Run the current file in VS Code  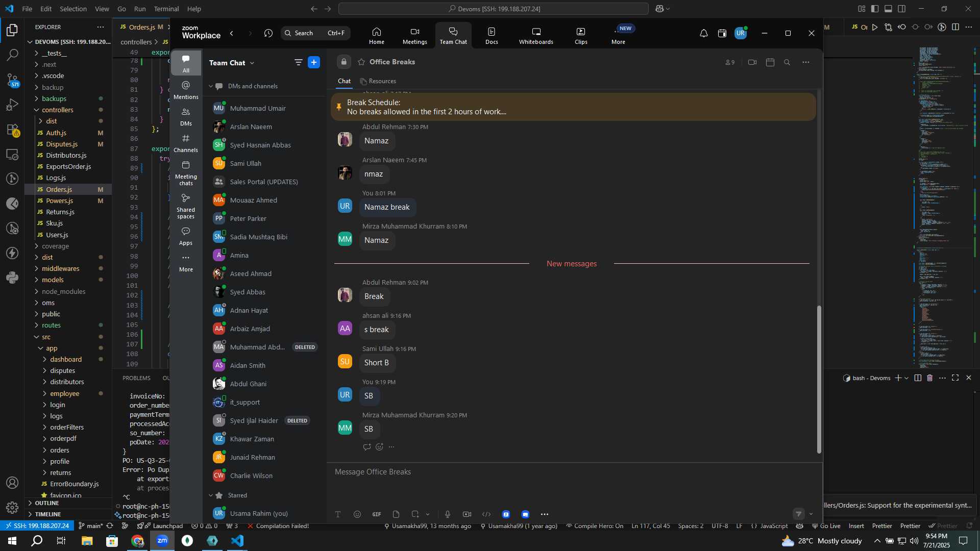pyautogui.click(x=875, y=27)
